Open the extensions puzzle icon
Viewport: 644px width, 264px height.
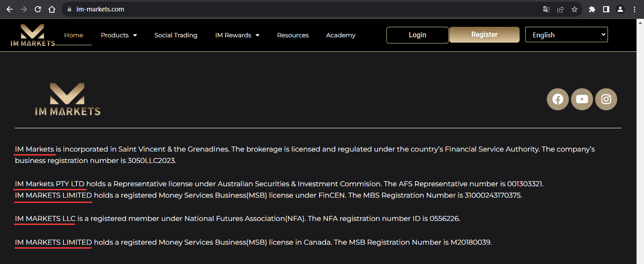592,9
